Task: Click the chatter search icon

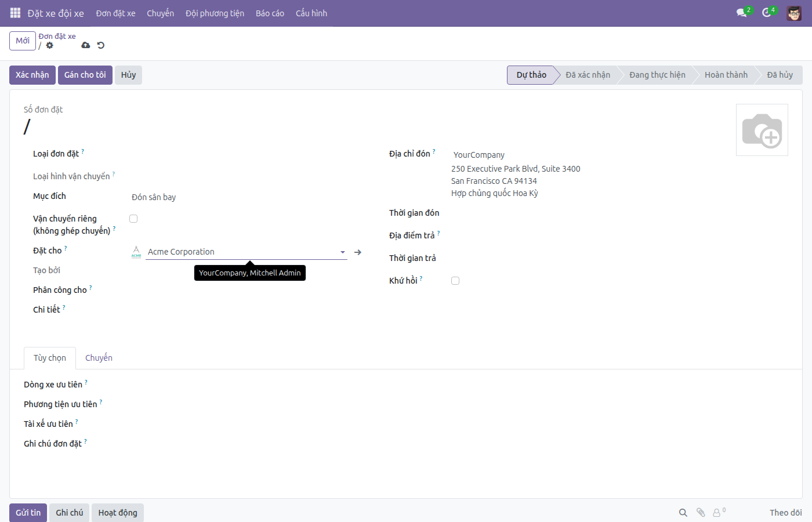Action: 683,512
